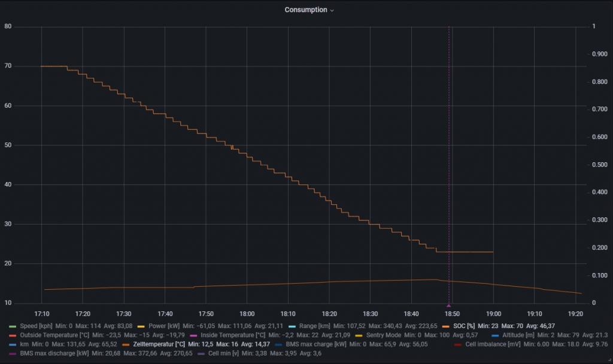This screenshot has width=613, height=364.
Task: Click the annotation marker triangle near 18:50
Action: click(449, 305)
